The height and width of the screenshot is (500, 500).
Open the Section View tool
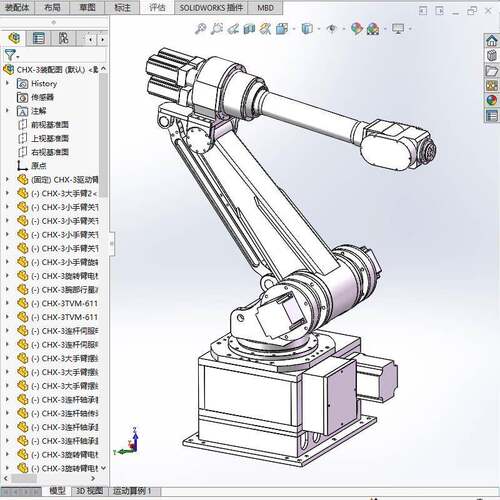[x=249, y=29]
